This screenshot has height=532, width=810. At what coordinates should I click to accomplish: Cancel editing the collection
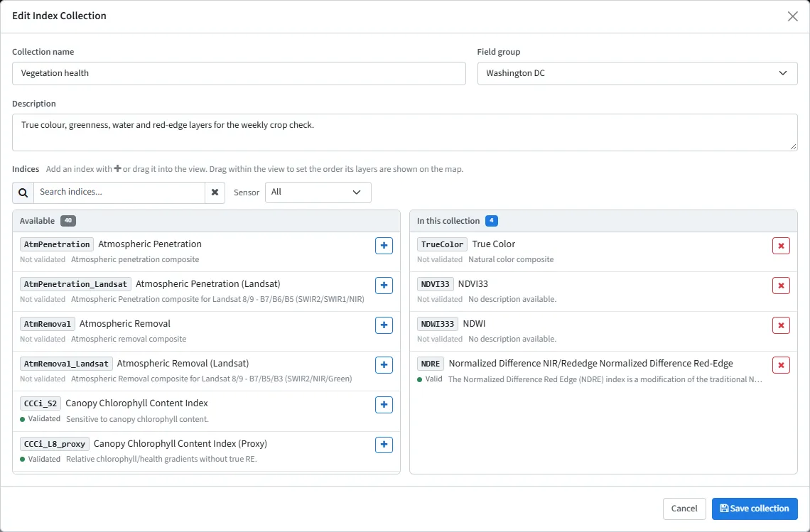click(684, 509)
